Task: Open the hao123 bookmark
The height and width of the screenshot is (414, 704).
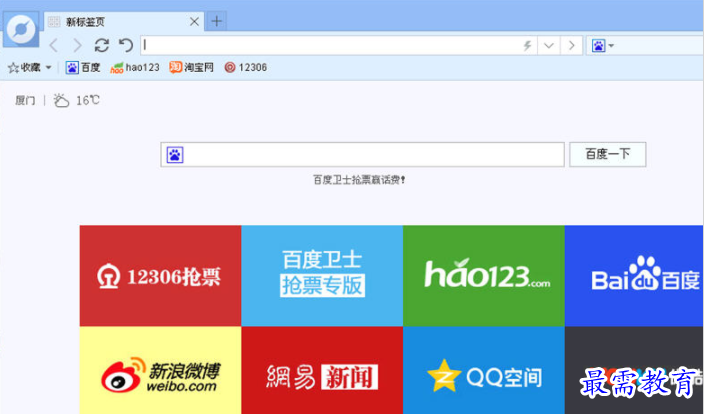Action: (135, 68)
